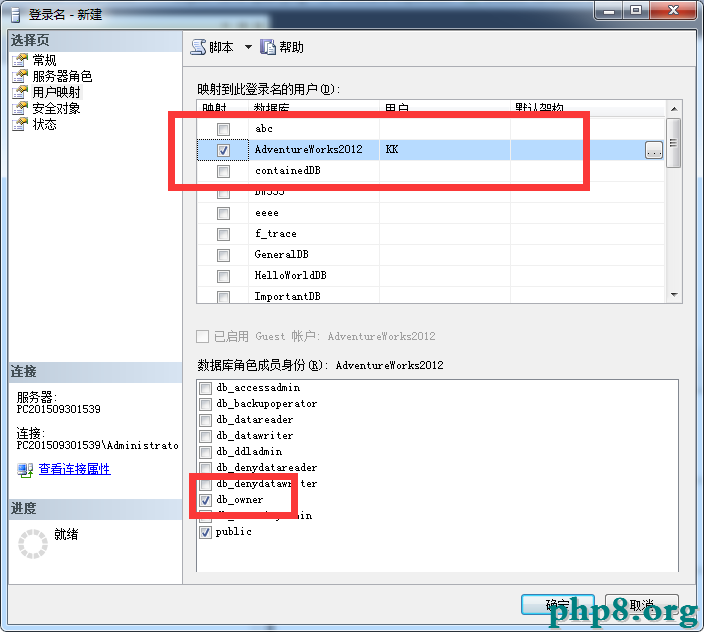Enable mapping for abc database
The width and height of the screenshot is (704, 632).
click(223, 129)
